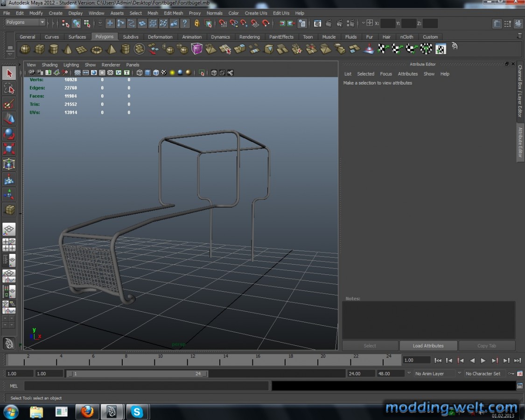Screen dimensions: 525x420
Task: Activate the Rotate tool sphere icon
Action: click(9, 133)
